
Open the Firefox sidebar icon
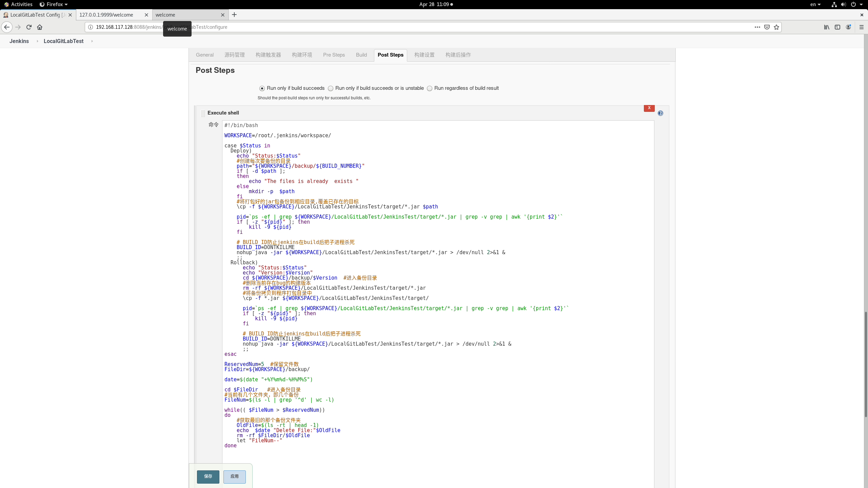coord(837,27)
